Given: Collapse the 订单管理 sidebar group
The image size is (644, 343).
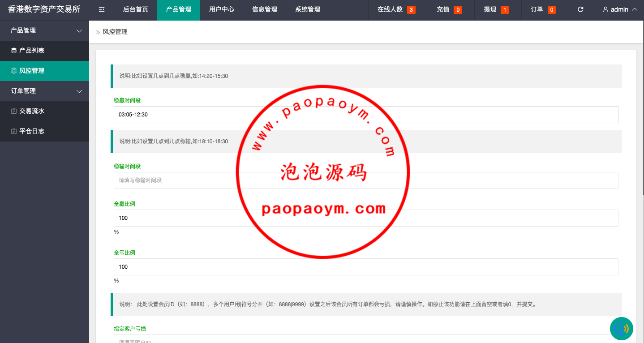Looking at the screenshot, I should [79, 91].
